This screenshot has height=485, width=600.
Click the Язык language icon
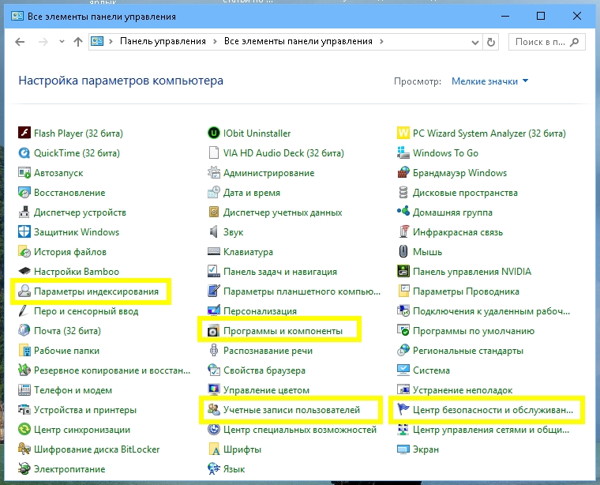tap(214, 469)
